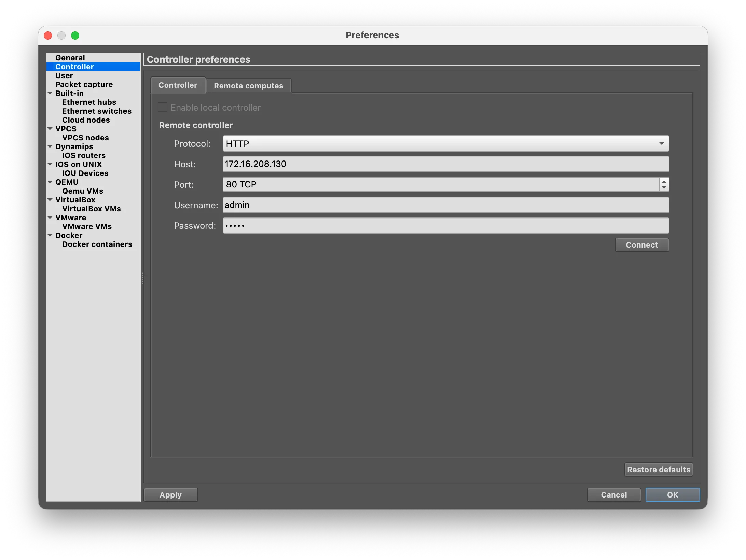Click Restore defaults
This screenshot has height=560, width=746.
[x=659, y=469]
